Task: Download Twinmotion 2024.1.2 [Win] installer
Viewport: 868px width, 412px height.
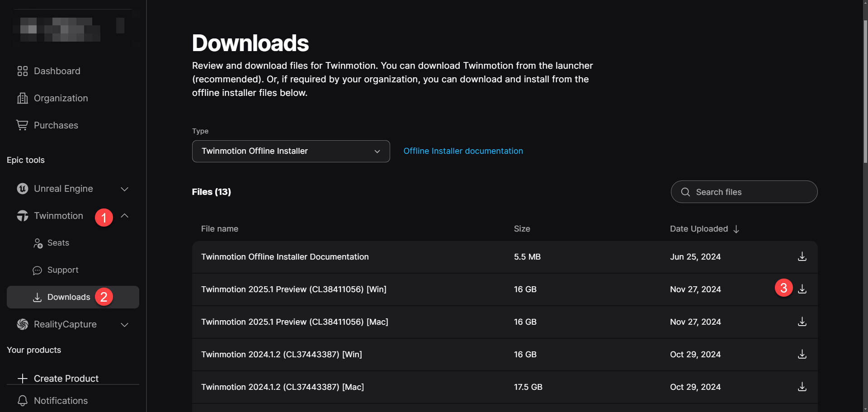Action: click(802, 354)
